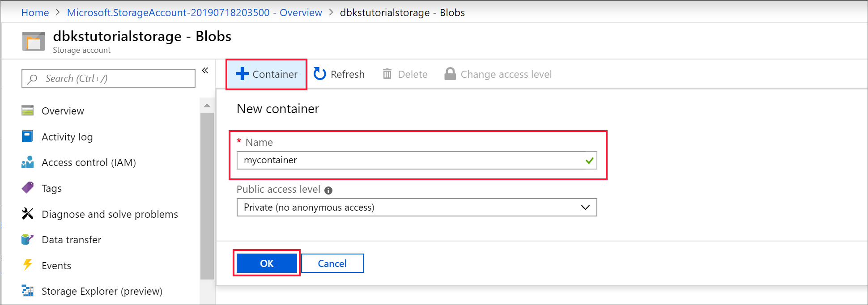Click the Access control people icon
This screenshot has width=868, height=305.
[27, 162]
